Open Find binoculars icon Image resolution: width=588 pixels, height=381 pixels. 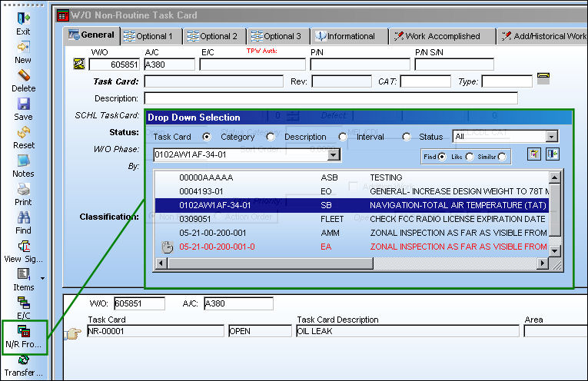[24, 217]
